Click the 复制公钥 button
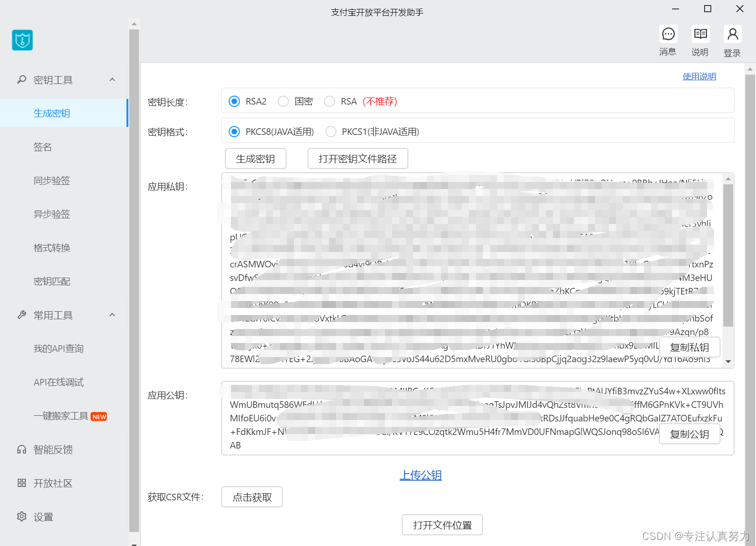This screenshot has height=546, width=756. click(x=690, y=434)
